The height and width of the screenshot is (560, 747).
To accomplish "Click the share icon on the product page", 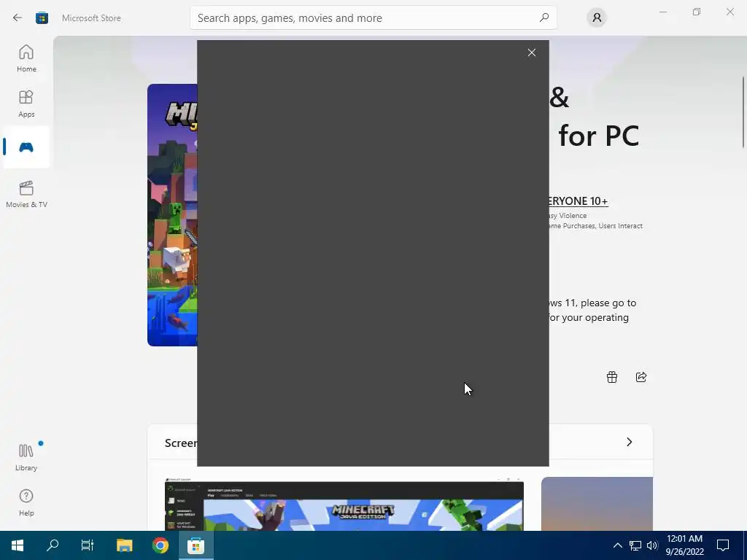I will click(x=640, y=377).
